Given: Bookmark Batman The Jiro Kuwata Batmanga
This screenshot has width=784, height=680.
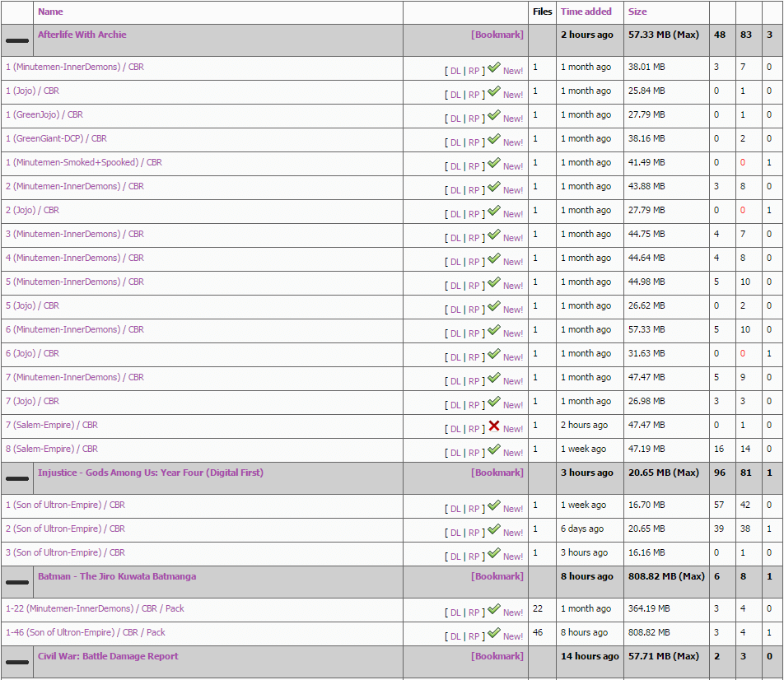Looking at the screenshot, I should coord(497,576).
